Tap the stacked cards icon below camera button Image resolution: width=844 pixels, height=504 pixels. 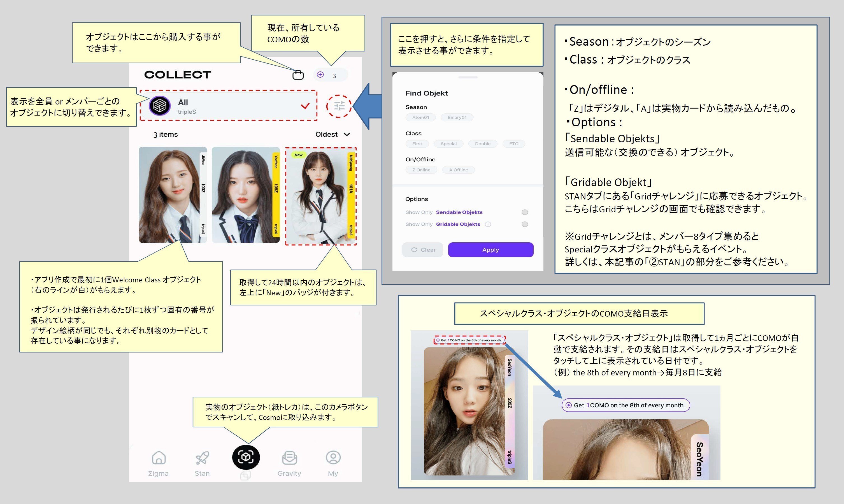[245, 475]
